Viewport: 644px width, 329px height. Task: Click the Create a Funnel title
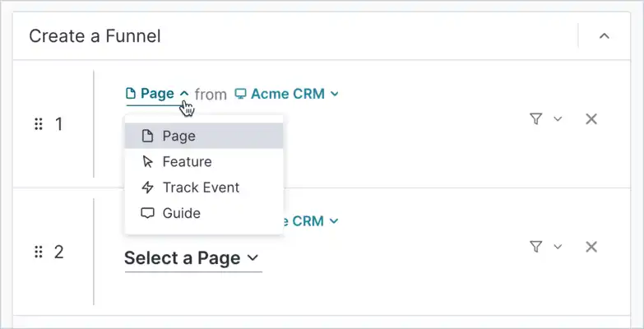point(95,36)
